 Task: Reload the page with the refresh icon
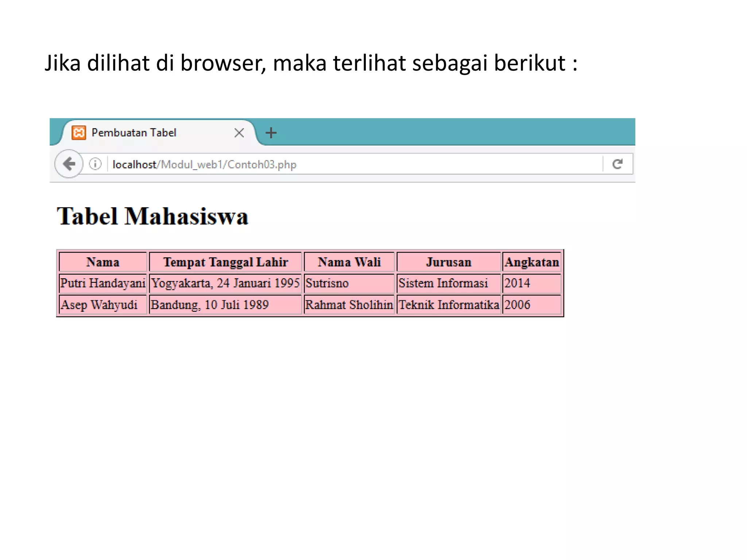pyautogui.click(x=617, y=164)
